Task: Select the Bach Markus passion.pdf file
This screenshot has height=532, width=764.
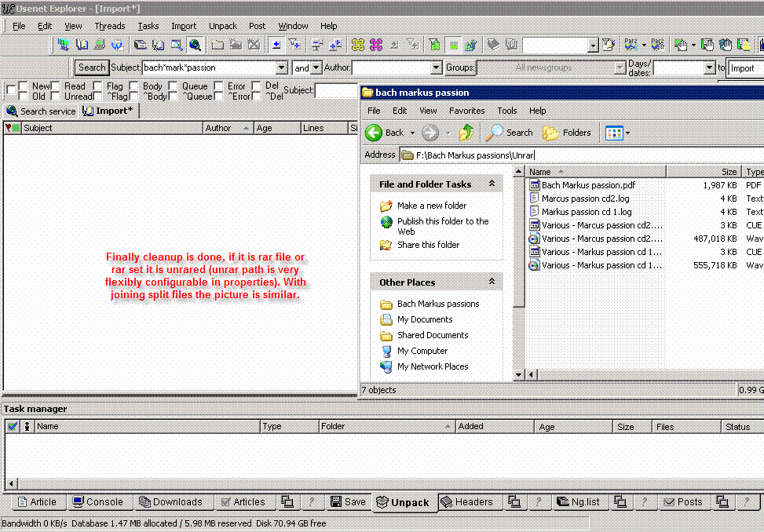Action: pos(588,185)
